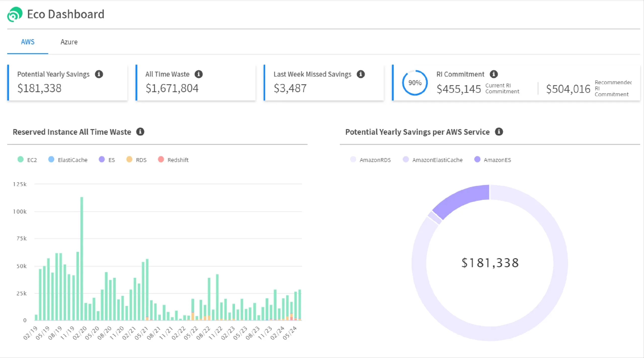Click the 02/22 x-axis label
644x358 pixels.
click(178, 333)
